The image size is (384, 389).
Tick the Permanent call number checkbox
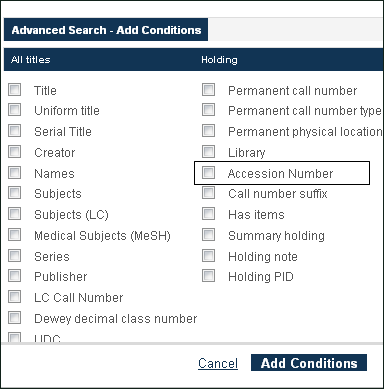click(x=209, y=90)
